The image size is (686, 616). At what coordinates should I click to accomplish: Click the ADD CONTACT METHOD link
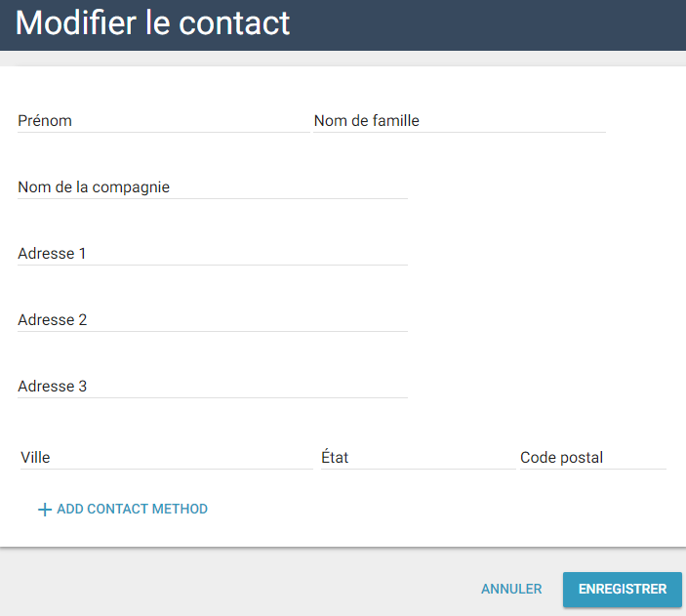pos(132,509)
